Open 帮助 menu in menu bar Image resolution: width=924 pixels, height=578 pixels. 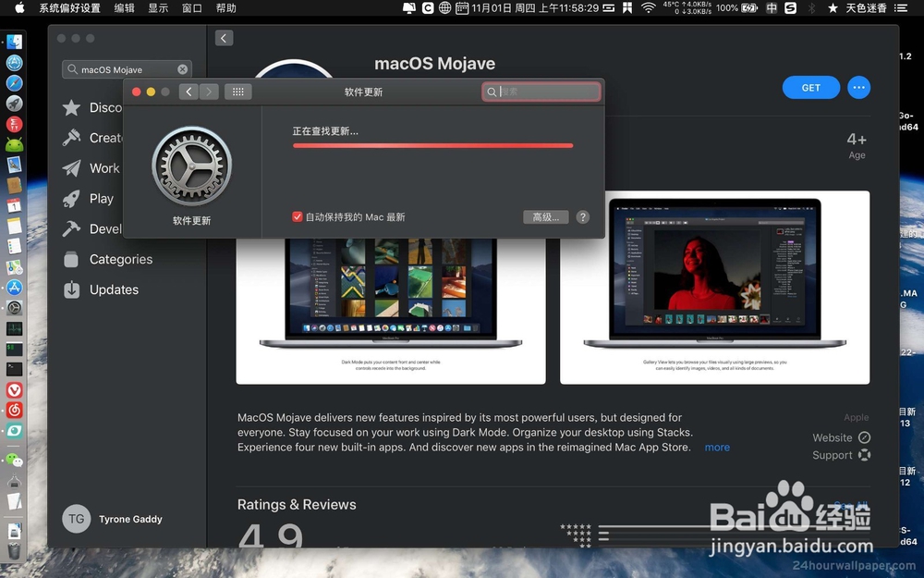[x=225, y=7]
